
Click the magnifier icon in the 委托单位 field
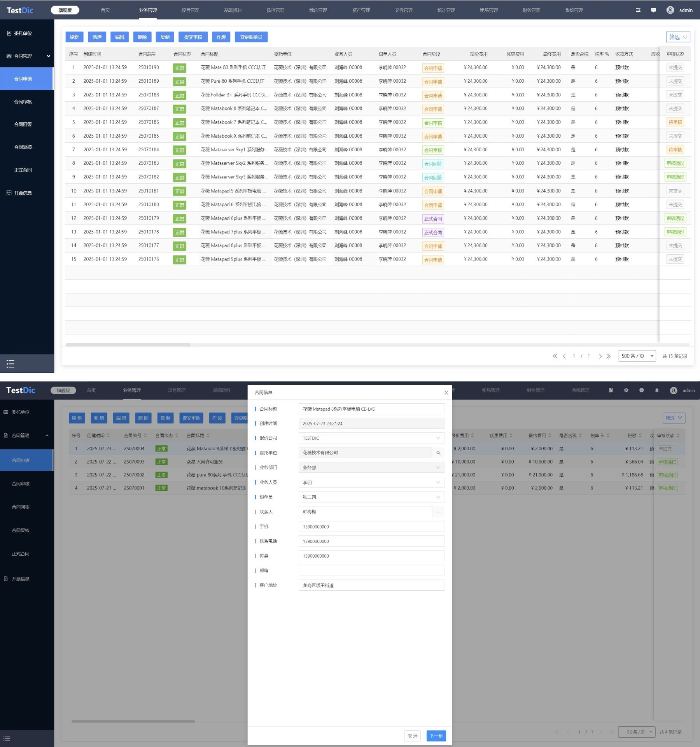pyautogui.click(x=438, y=453)
